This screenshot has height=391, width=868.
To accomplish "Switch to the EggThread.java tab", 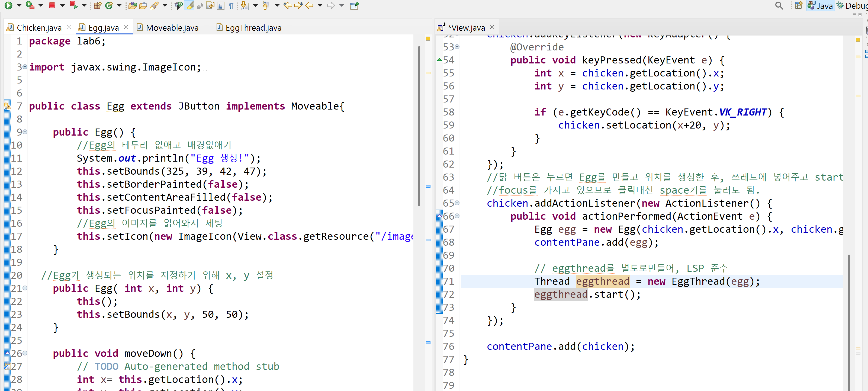I will (x=253, y=28).
